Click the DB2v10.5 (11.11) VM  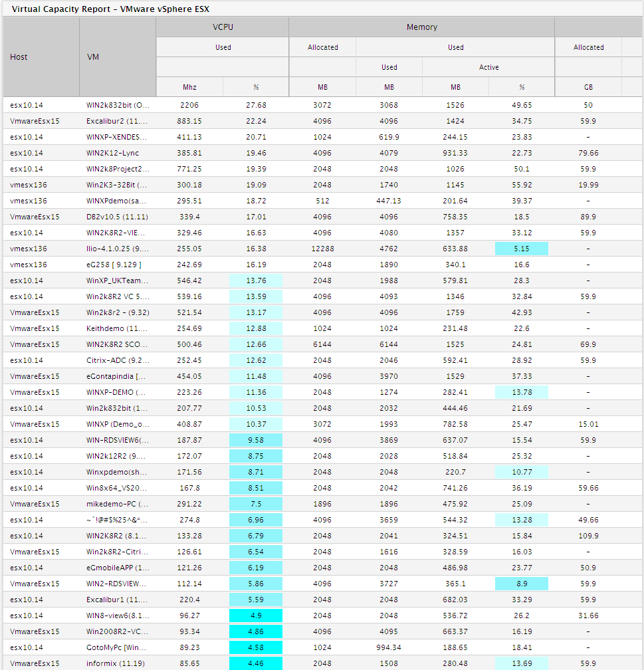click(x=117, y=217)
